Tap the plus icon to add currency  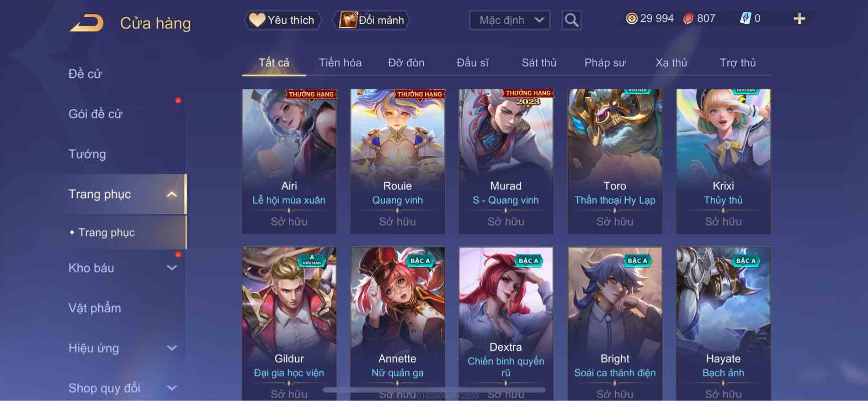799,19
